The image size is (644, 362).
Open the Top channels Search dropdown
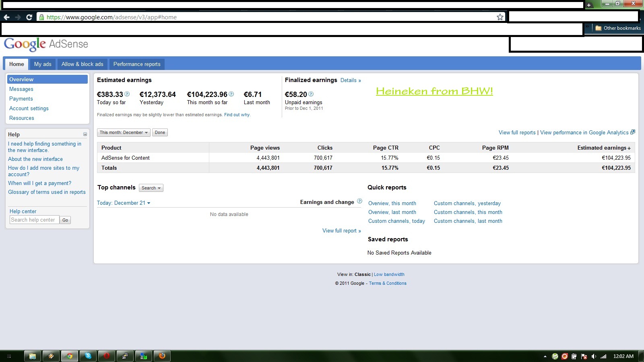(151, 188)
